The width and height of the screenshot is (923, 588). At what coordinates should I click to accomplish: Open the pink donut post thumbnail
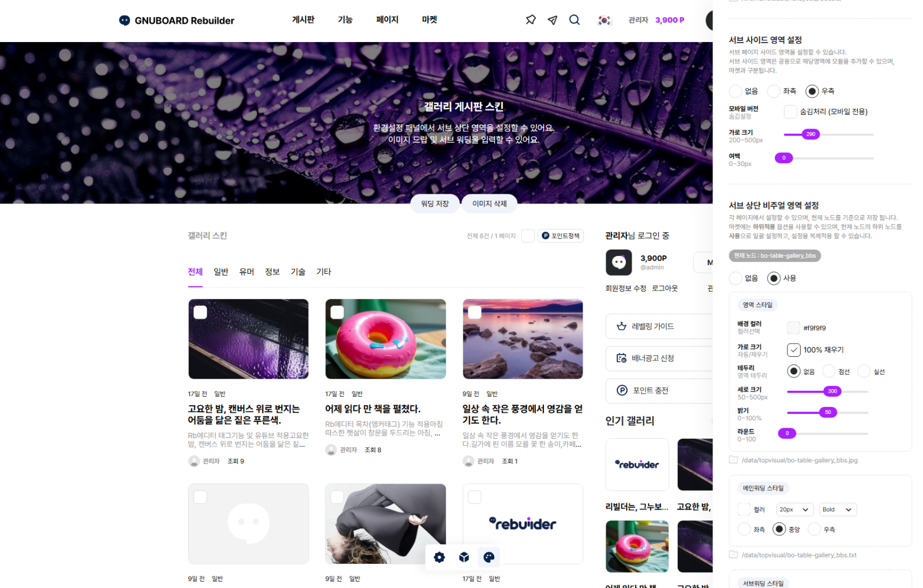[385, 339]
